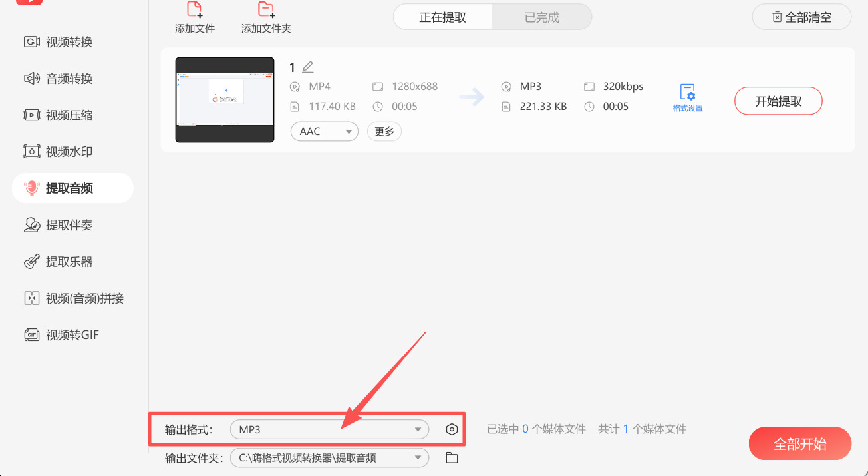Click the pencil icon to rename file 1

tap(307, 67)
